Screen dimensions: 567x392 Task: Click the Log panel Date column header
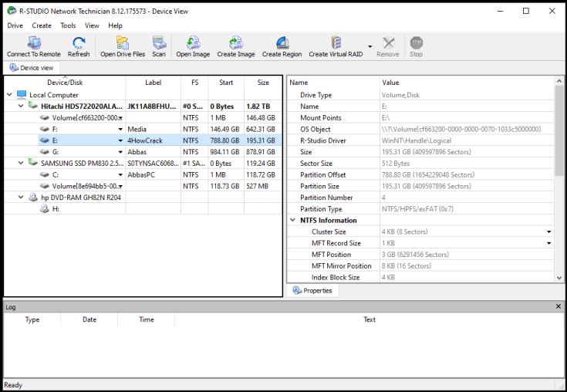(x=89, y=319)
